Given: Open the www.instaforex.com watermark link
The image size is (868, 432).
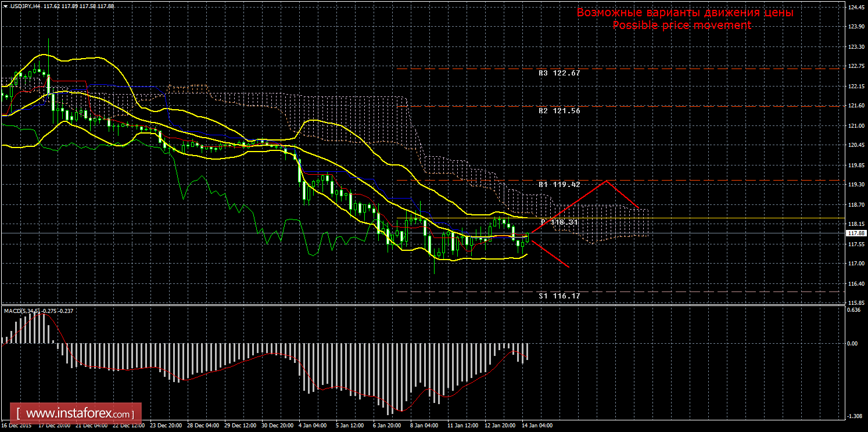Looking at the screenshot, I should (x=79, y=414).
